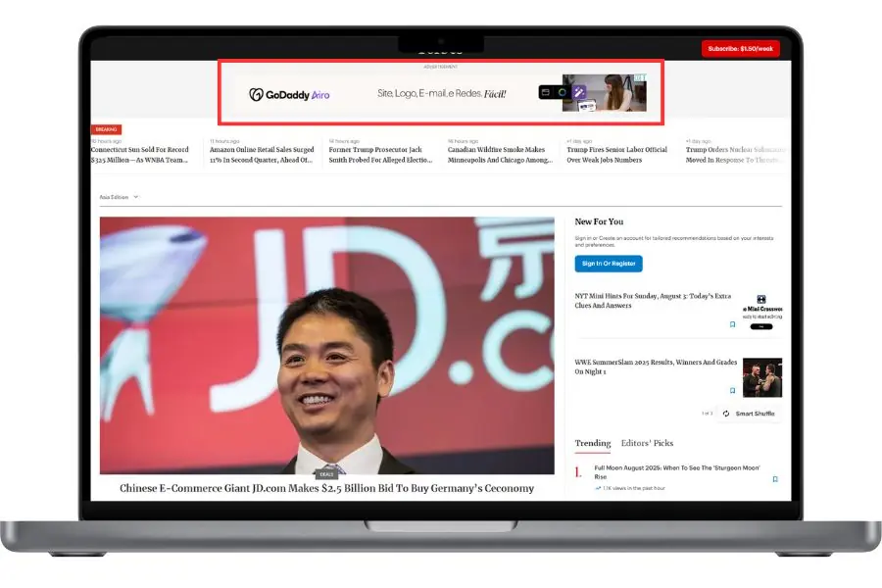The height and width of the screenshot is (588, 882).
Task: Click the Sign In Or Register button
Action: click(x=608, y=264)
